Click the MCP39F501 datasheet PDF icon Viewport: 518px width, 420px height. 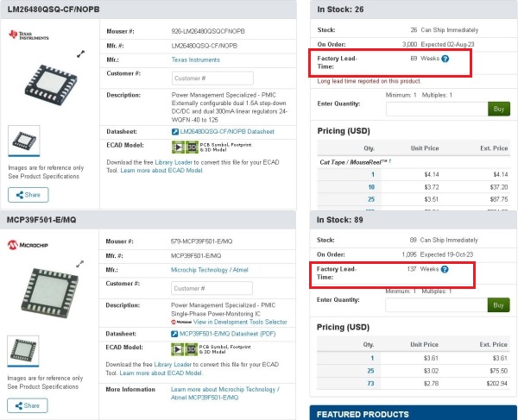pos(174,334)
